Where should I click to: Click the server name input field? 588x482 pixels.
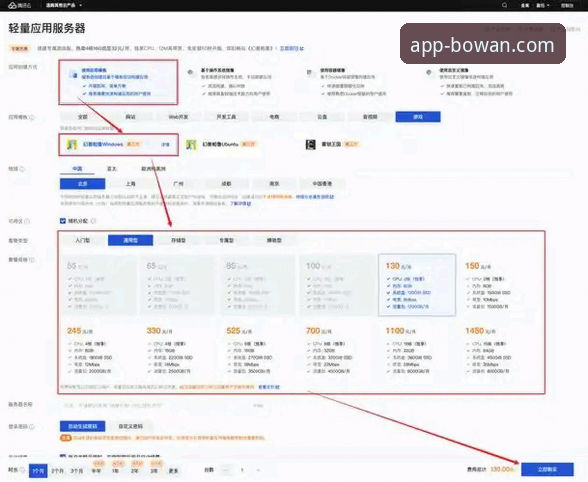[x=163, y=405]
